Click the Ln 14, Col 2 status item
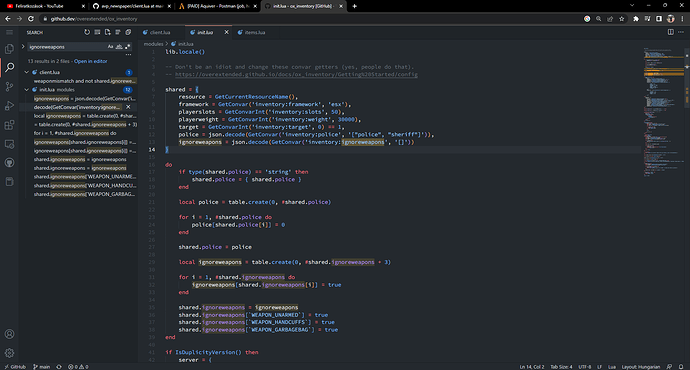Image resolution: width=690 pixels, height=370 pixels. coord(532,366)
